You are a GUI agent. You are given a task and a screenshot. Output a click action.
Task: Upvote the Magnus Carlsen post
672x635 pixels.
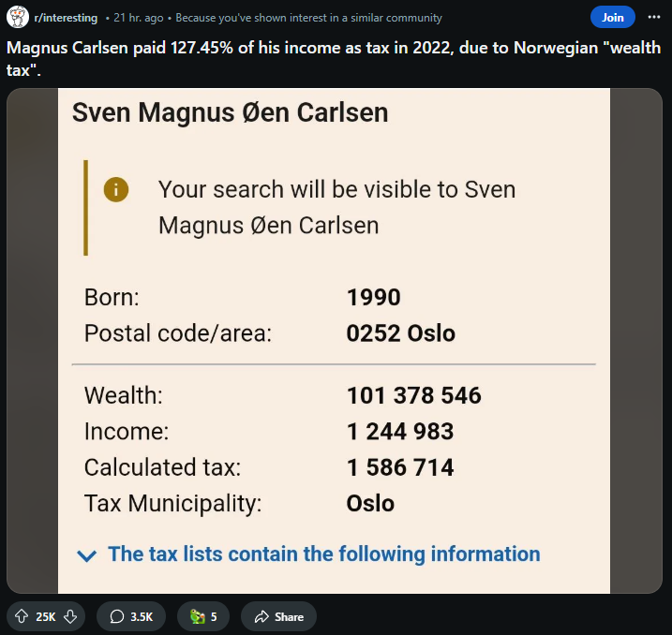click(22, 616)
